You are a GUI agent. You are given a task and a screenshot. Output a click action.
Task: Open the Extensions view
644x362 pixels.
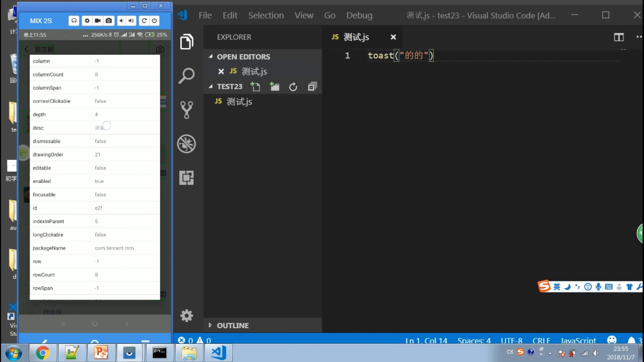point(186,178)
